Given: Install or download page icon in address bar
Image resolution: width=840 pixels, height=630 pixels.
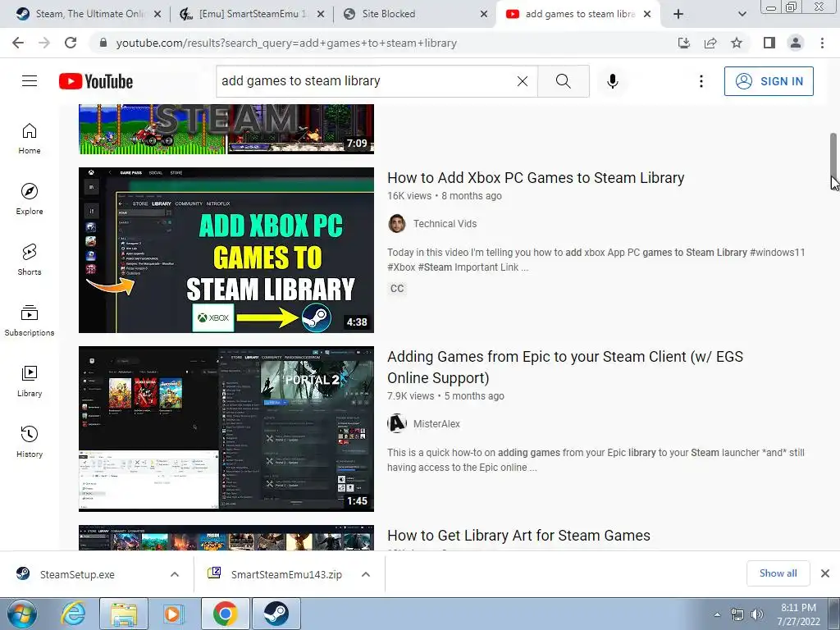Looking at the screenshot, I should point(684,43).
